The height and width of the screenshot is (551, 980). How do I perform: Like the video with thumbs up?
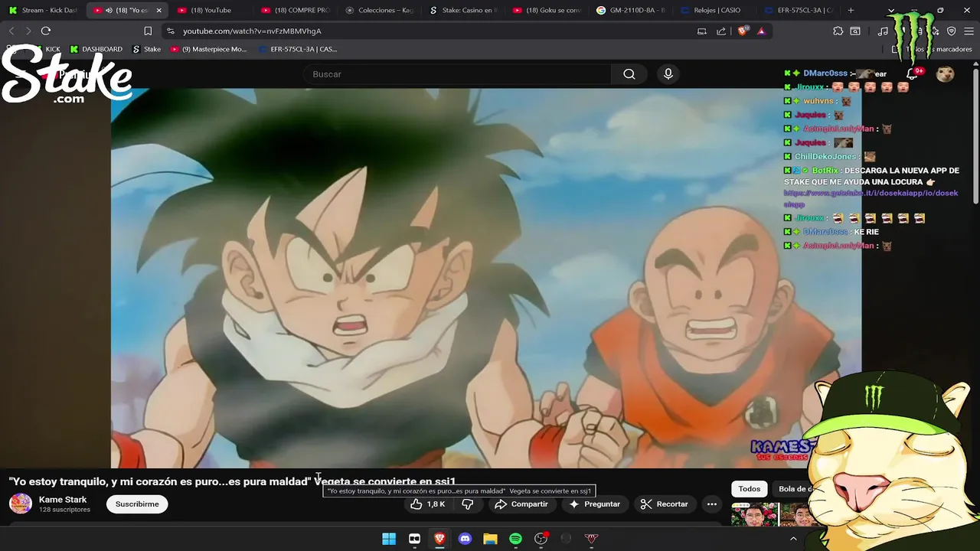coord(427,504)
